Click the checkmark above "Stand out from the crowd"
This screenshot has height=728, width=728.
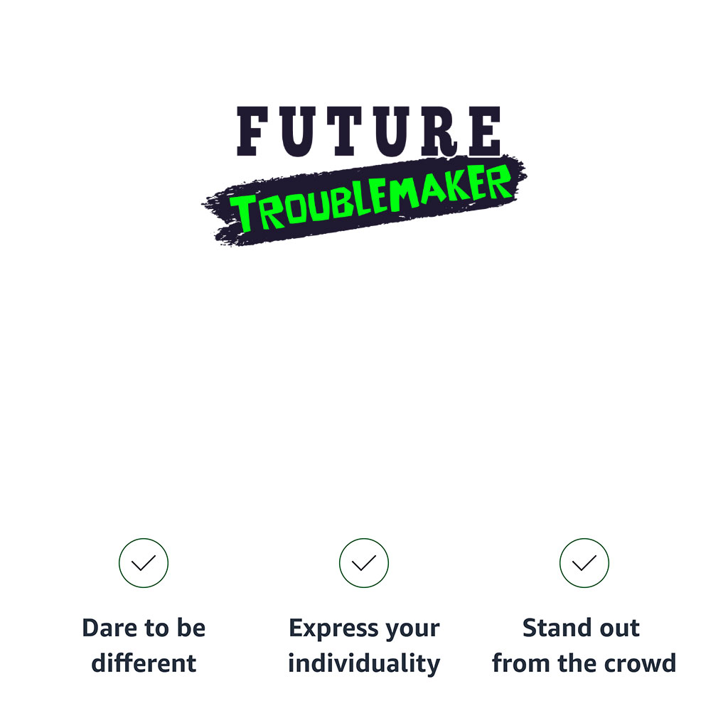[584, 563]
